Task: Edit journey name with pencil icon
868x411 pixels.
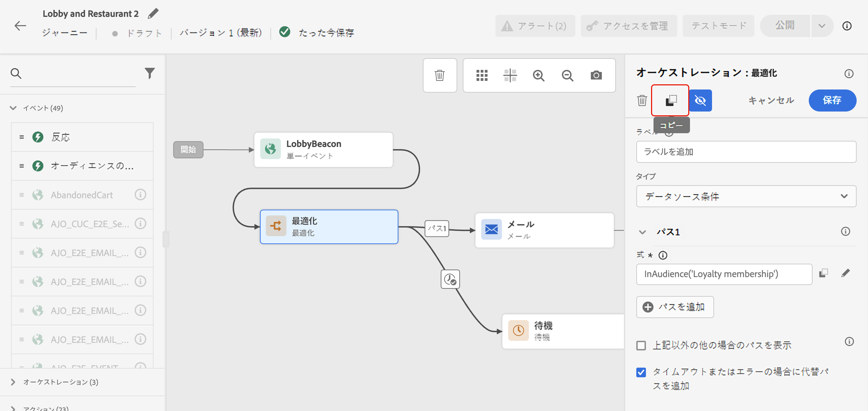Action: pyautogui.click(x=153, y=14)
